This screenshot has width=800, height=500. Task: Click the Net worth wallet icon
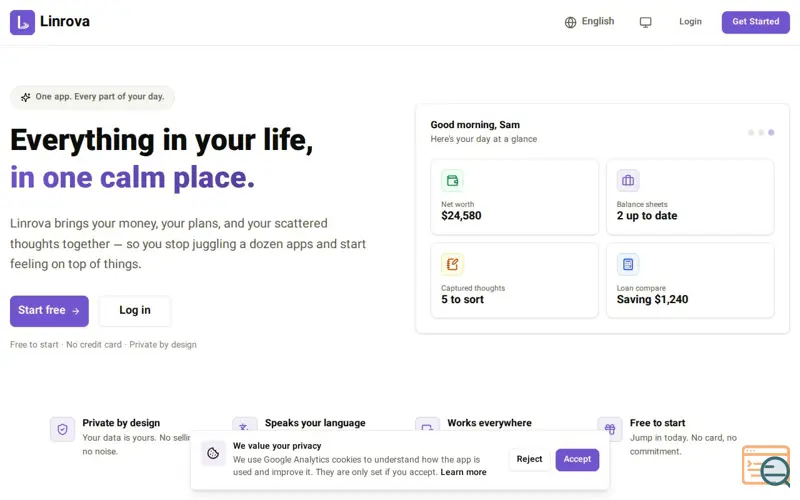pyautogui.click(x=453, y=181)
